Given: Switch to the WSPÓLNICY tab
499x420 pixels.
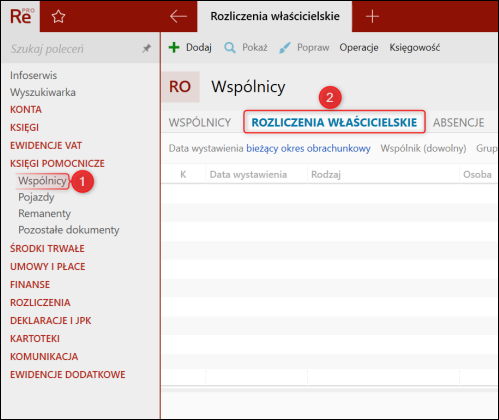Looking at the screenshot, I should click(x=200, y=123).
